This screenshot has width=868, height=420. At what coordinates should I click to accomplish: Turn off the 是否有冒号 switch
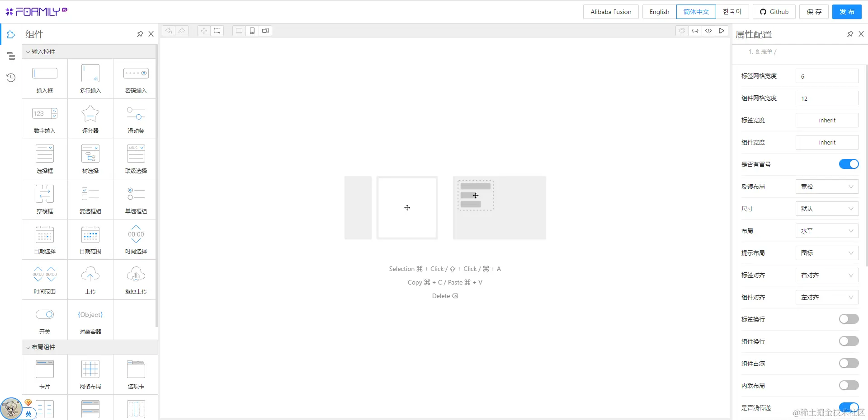[x=848, y=164]
